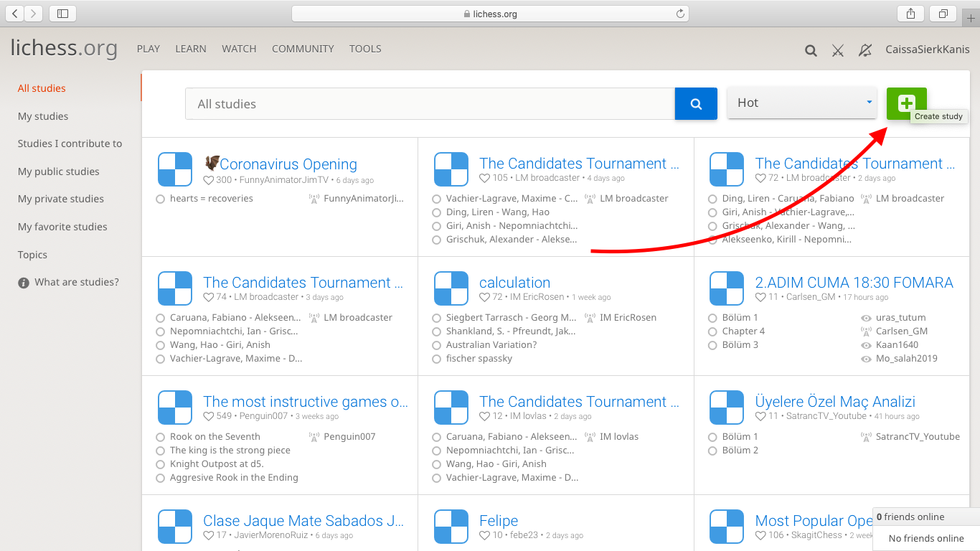Open the Coronavirus Opening study title

tap(281, 164)
